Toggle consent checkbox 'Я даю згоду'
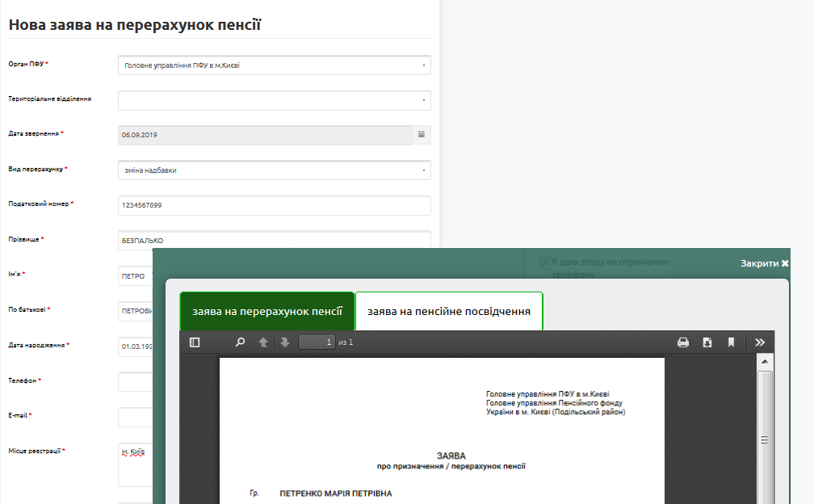814x504 pixels. 543,262
